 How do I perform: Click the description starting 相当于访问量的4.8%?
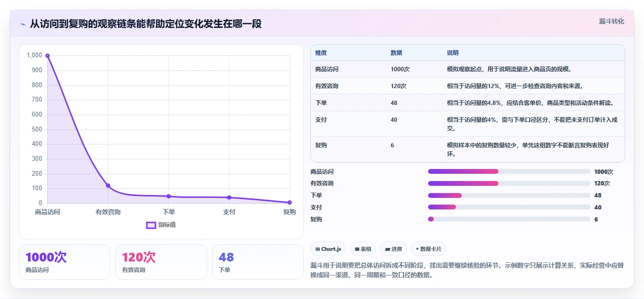[530, 103]
